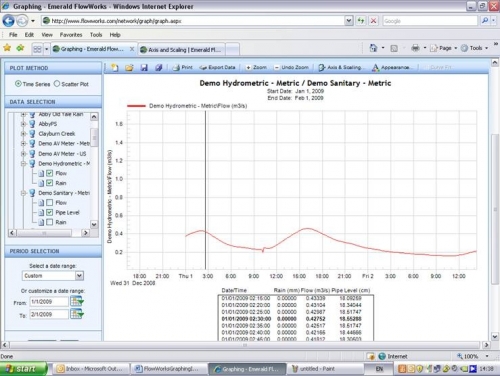This screenshot has height=376, width=500.
Task: Expand Demo AV Meter - Metric node
Action: 23,144
